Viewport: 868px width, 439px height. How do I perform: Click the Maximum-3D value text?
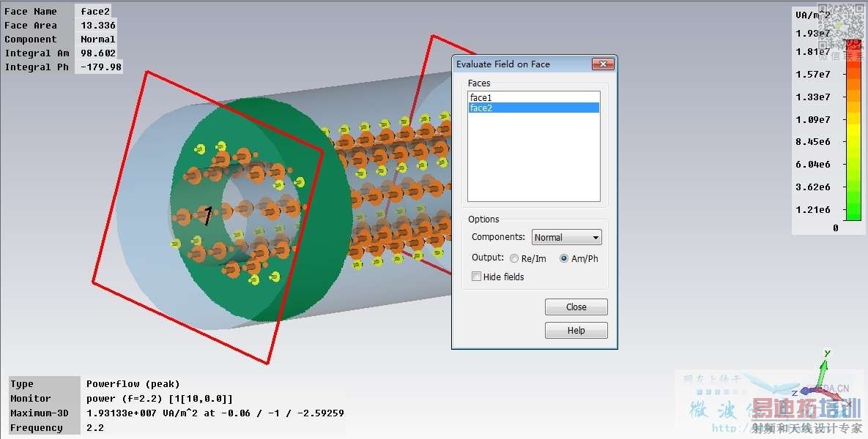pos(215,413)
